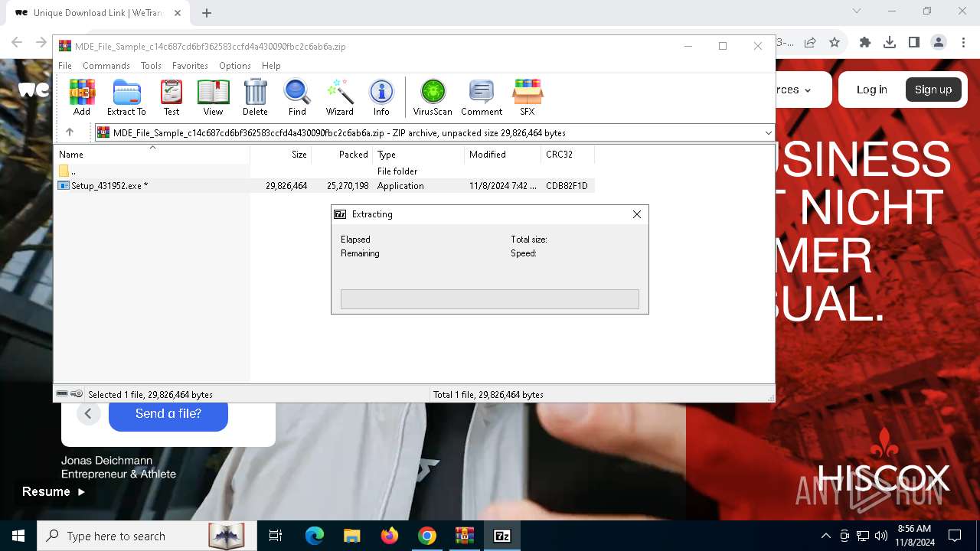
Task: Share this page from address bar
Action: 810,43
